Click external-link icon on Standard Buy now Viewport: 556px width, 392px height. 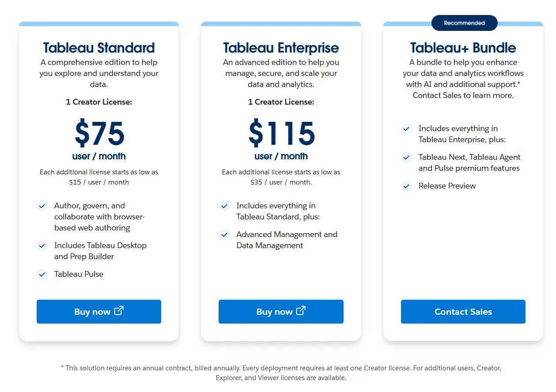pyautogui.click(x=119, y=311)
